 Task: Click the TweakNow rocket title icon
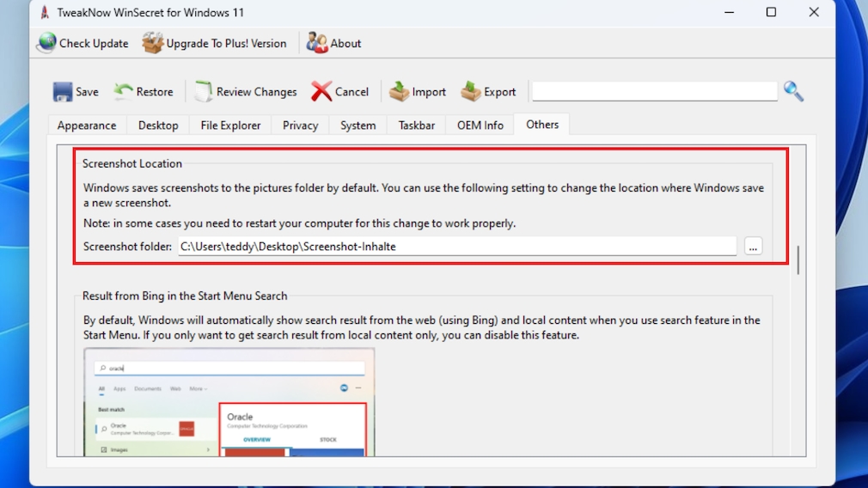[45, 12]
